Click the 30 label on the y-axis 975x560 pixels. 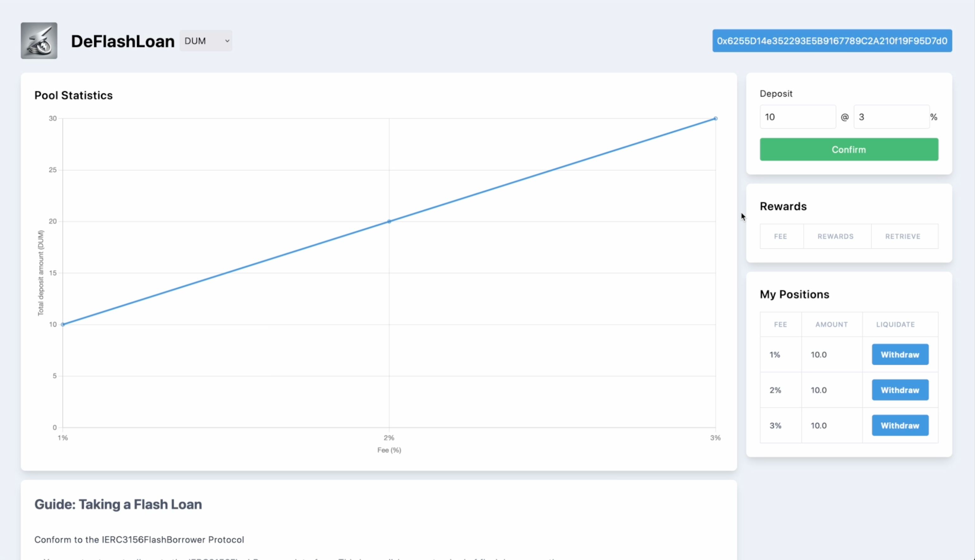(x=53, y=119)
